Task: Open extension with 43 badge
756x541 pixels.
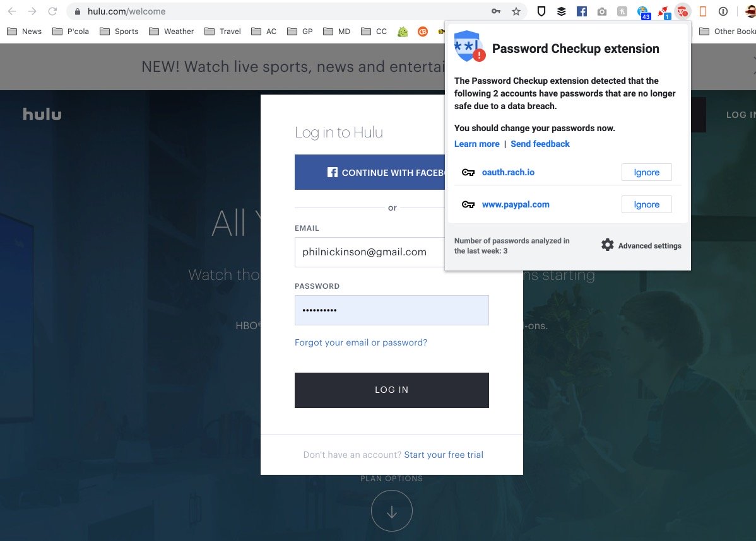Action: point(643,12)
